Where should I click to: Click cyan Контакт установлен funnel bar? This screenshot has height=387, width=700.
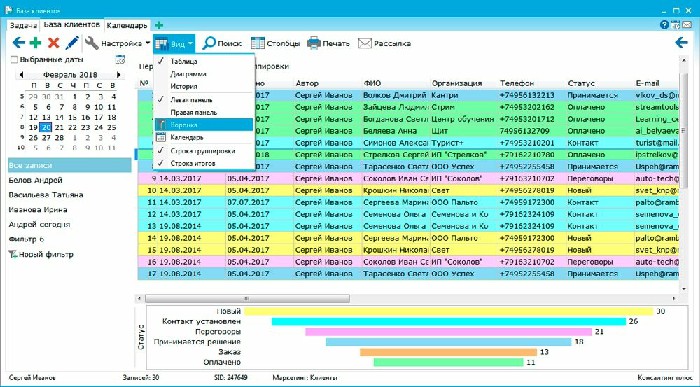coord(449,321)
